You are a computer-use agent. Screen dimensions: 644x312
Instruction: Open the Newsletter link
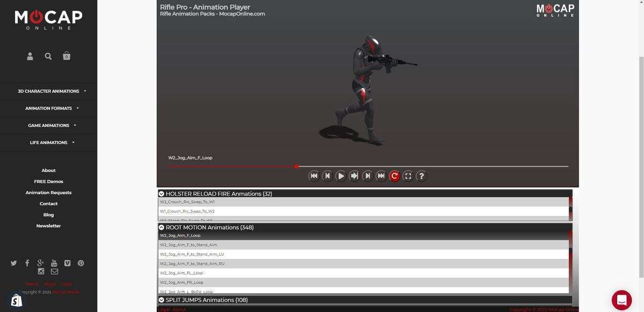coord(48,226)
